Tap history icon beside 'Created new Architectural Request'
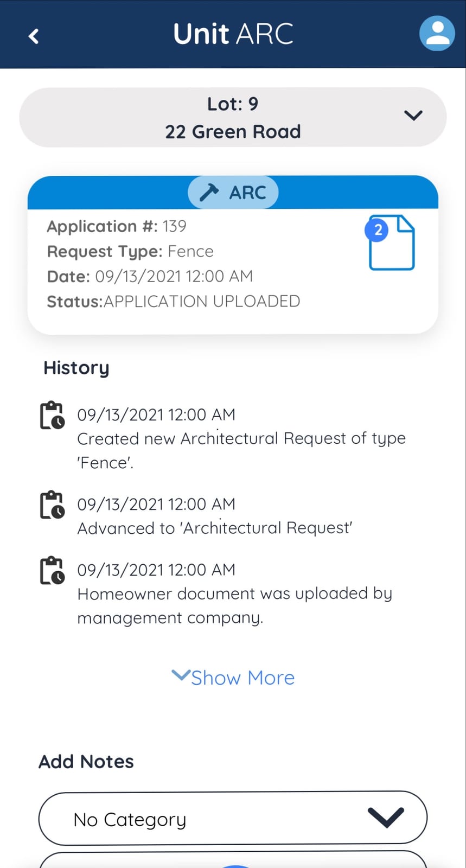 point(52,416)
